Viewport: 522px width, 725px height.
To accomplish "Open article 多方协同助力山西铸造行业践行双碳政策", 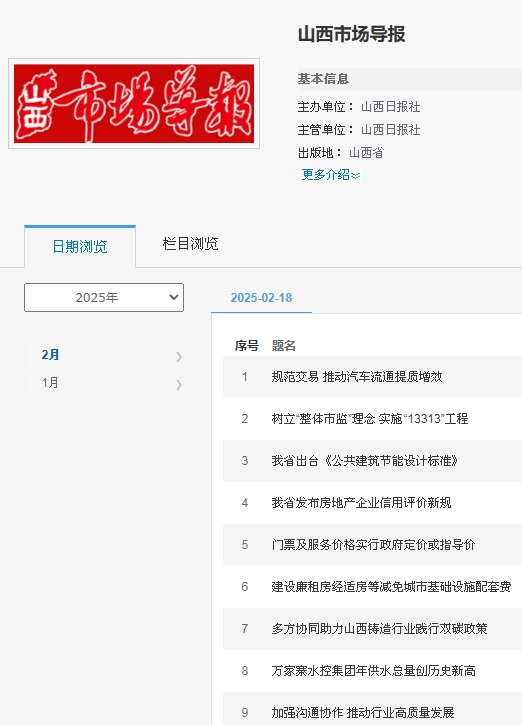I will click(380, 629).
